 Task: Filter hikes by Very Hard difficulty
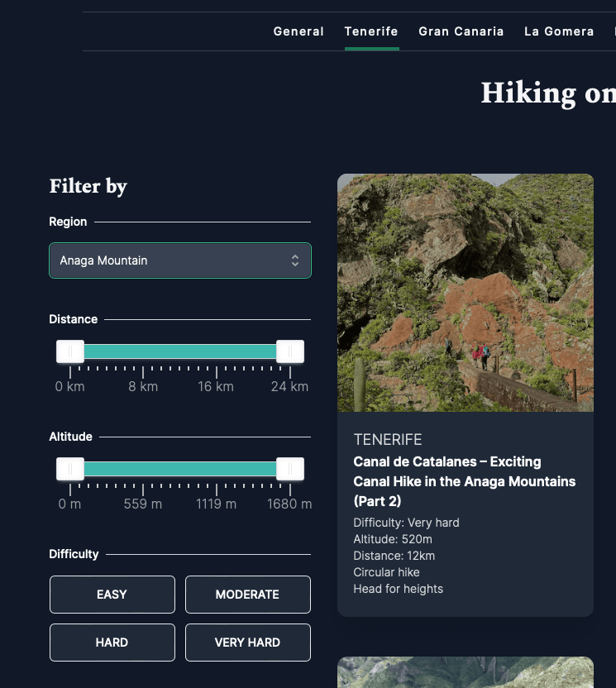[247, 643]
